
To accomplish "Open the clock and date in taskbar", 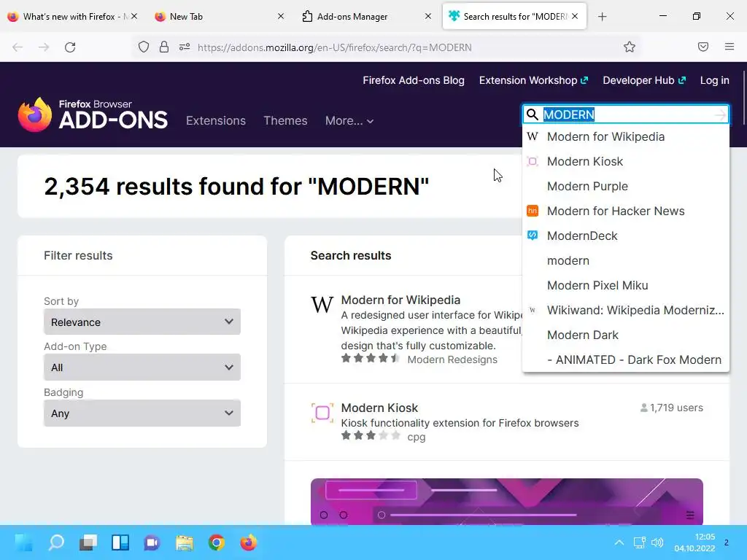I will point(694,542).
